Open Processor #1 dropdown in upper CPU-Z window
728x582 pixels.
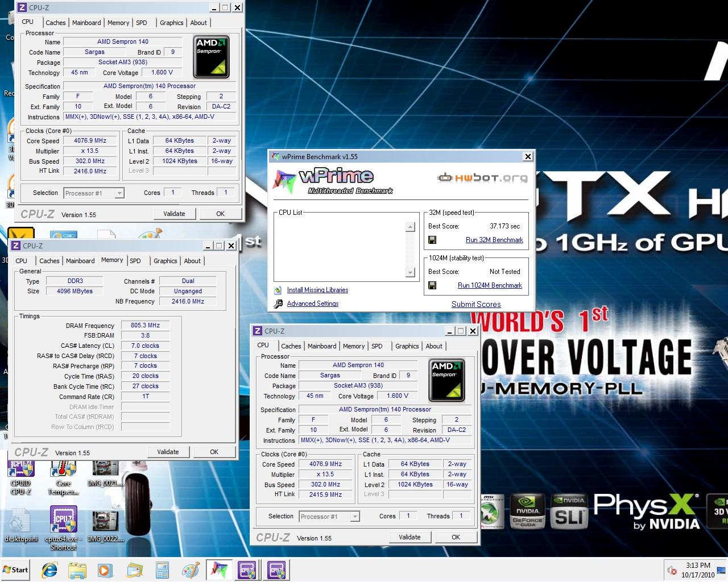(x=119, y=193)
